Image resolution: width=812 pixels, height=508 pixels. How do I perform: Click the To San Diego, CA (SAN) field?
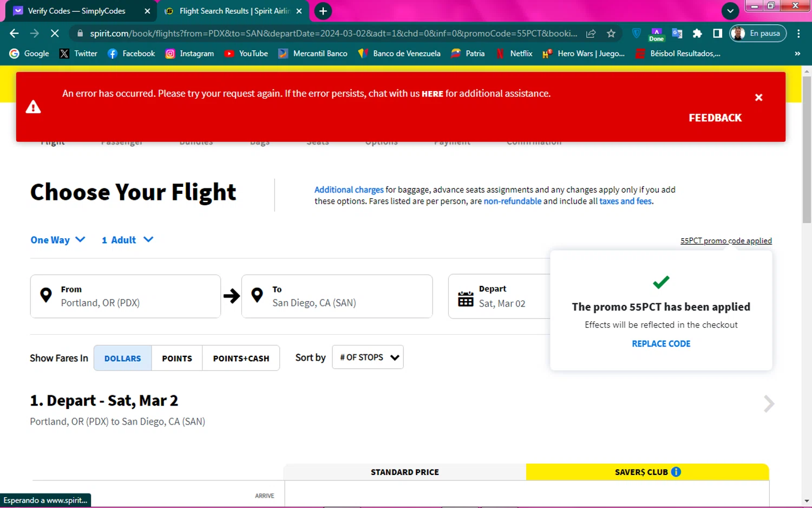[337, 296]
